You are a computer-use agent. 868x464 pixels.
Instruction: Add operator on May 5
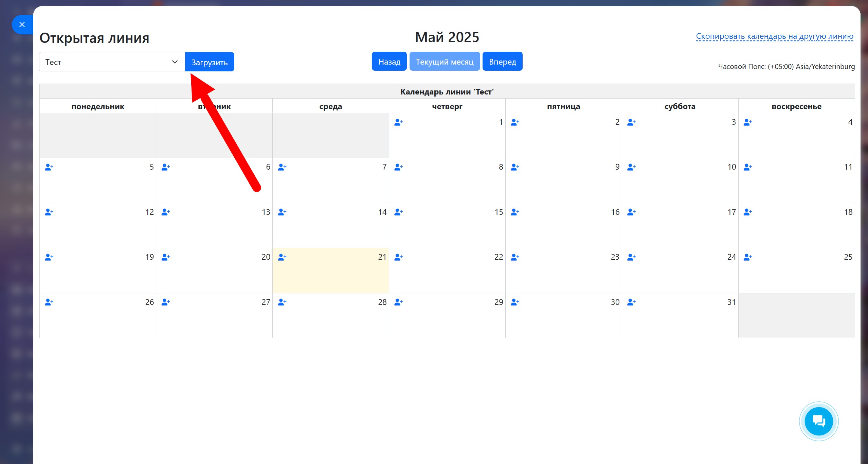pos(49,167)
